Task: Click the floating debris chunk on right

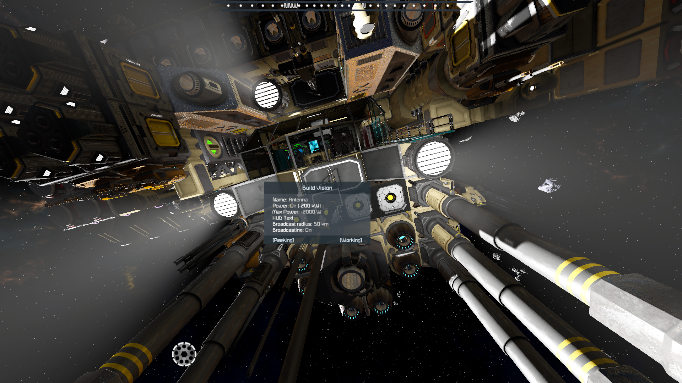Action: pos(549,186)
